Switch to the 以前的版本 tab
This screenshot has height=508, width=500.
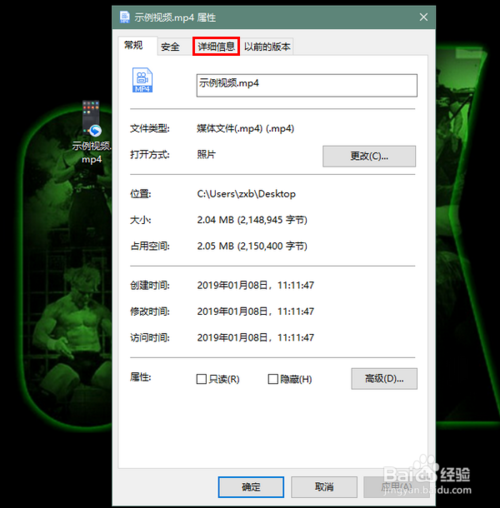click(x=267, y=47)
